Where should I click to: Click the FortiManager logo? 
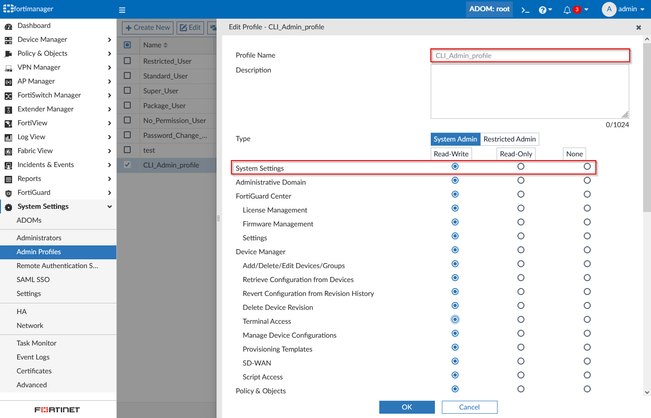pos(28,9)
